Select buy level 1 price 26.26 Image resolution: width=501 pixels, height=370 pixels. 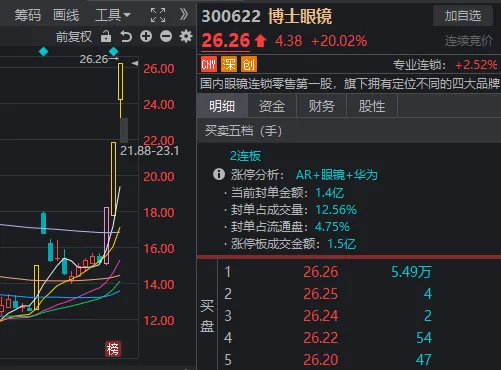321,272
